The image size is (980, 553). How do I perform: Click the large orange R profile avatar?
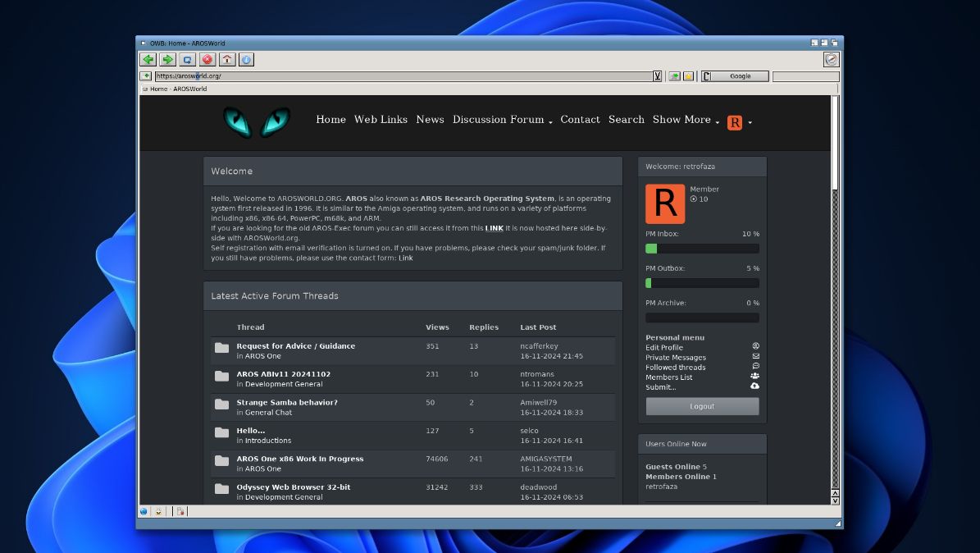pos(665,204)
